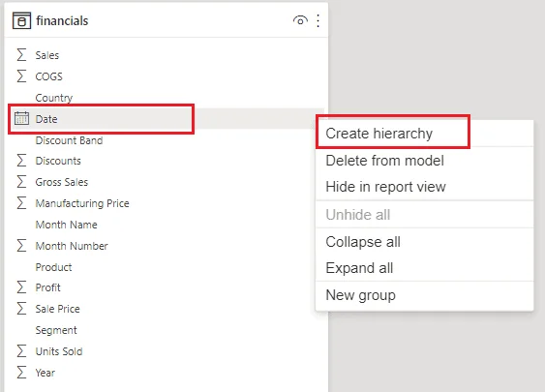Click the financials table title
This screenshot has height=392, width=545.
tap(62, 21)
